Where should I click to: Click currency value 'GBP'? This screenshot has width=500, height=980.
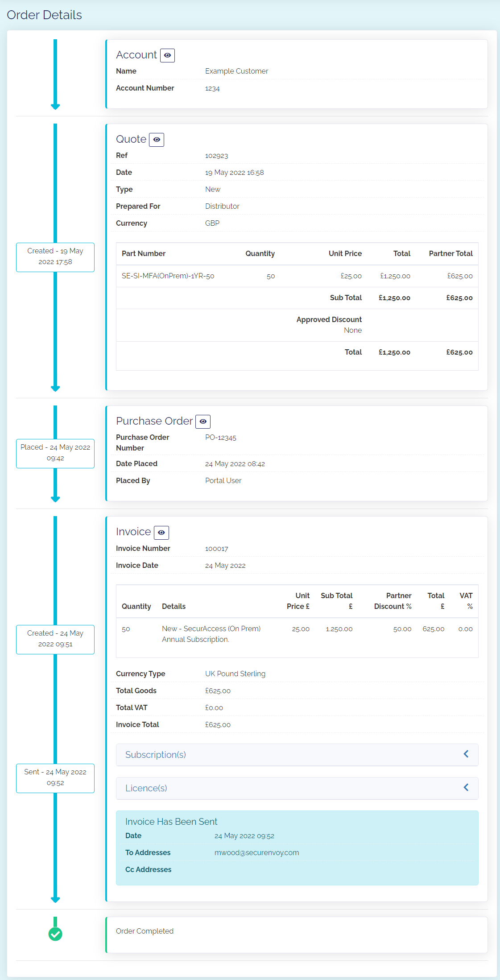[212, 223]
